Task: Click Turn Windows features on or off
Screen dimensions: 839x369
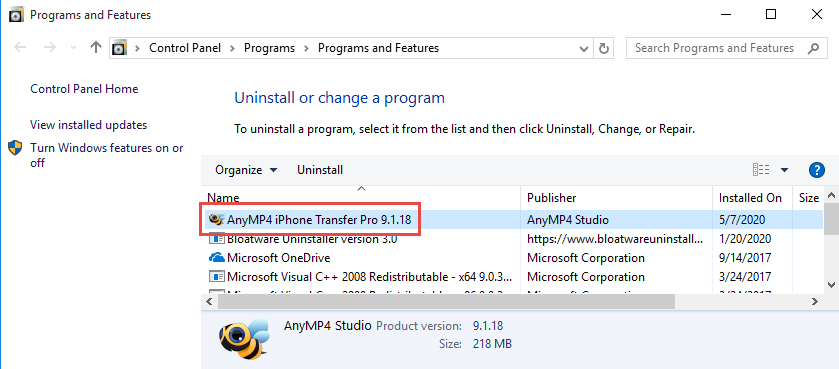Action: (x=106, y=155)
